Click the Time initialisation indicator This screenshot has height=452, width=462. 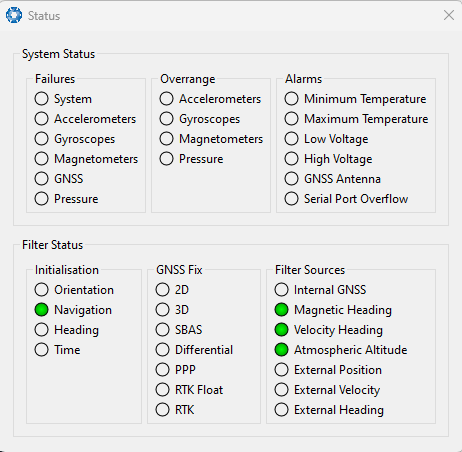tap(42, 350)
